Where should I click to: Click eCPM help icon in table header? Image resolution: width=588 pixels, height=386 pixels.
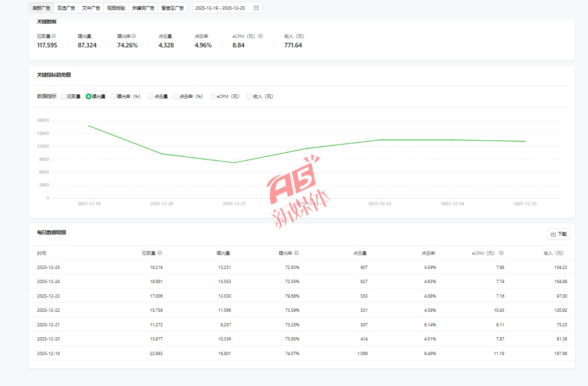click(501, 253)
